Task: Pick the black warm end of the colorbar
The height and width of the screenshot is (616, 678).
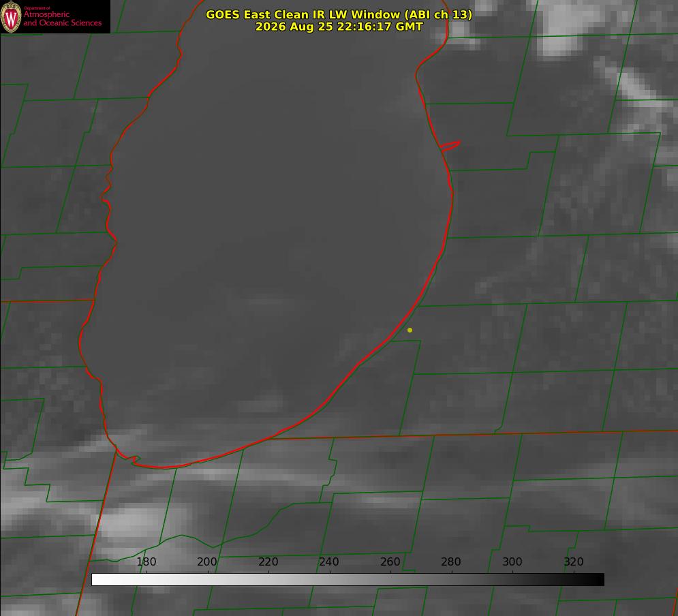Action: pos(598,580)
